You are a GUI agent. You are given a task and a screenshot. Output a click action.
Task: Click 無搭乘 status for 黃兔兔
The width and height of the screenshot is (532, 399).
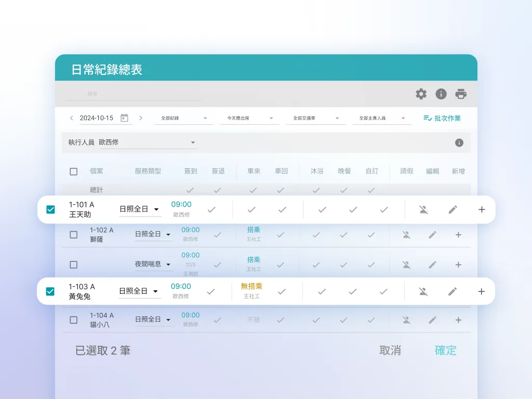(x=251, y=286)
